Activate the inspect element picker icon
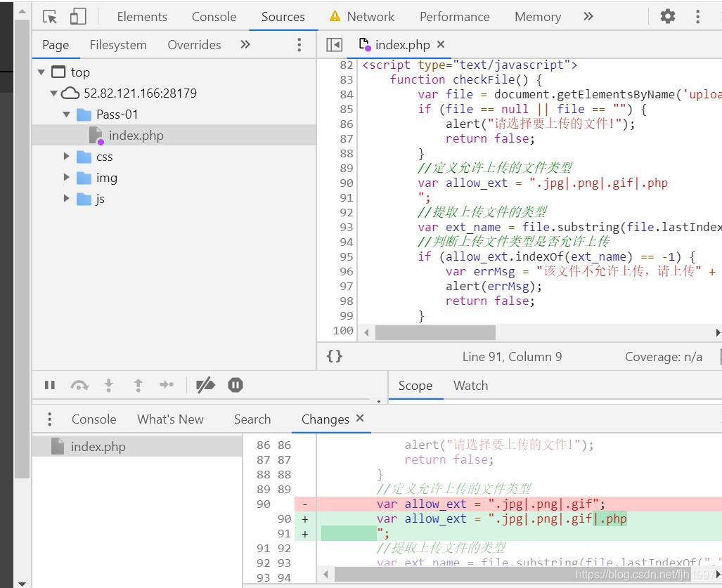 click(x=50, y=17)
